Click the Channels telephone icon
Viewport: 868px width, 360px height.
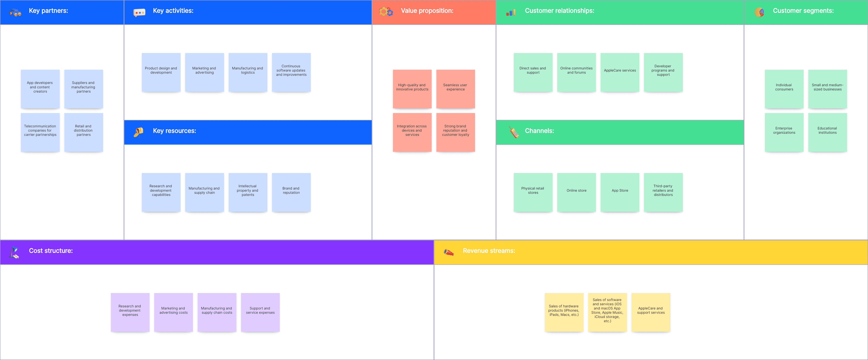point(514,132)
